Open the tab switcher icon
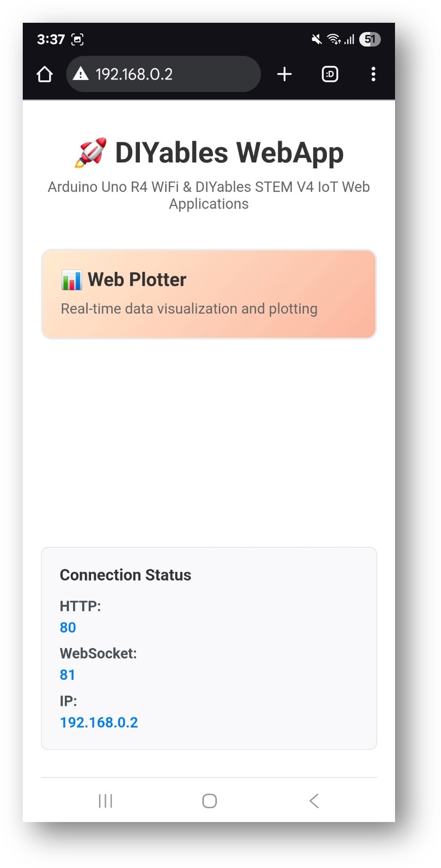Viewport: 441px width, 868px height. coord(329,74)
